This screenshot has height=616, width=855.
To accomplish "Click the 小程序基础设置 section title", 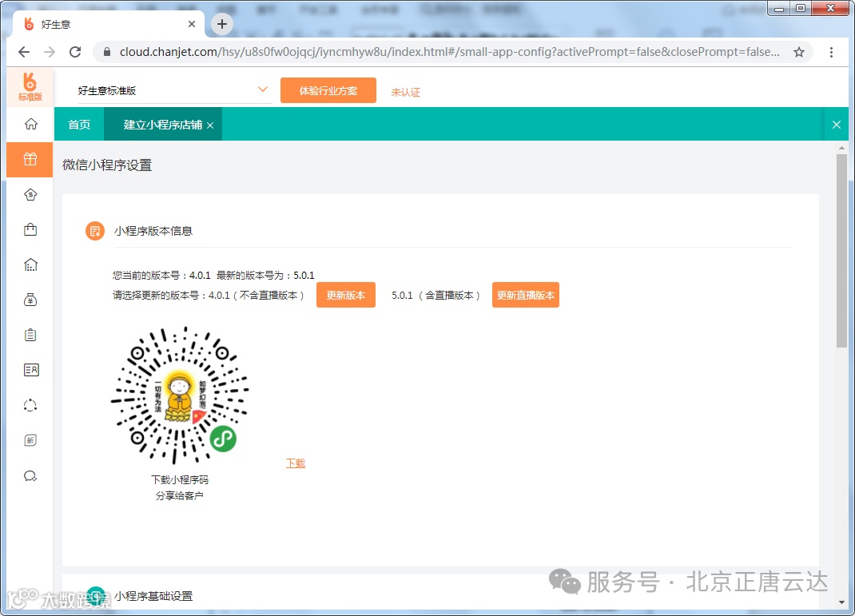I will [x=153, y=596].
